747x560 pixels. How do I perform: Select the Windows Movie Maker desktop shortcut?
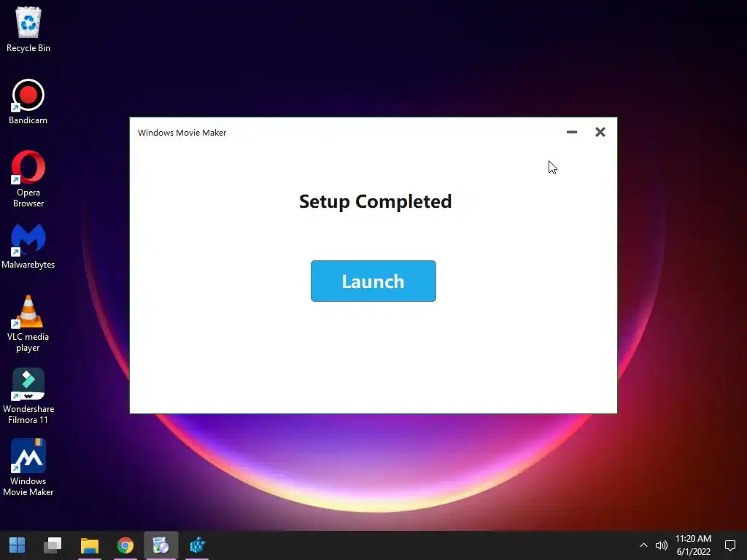pyautogui.click(x=28, y=467)
